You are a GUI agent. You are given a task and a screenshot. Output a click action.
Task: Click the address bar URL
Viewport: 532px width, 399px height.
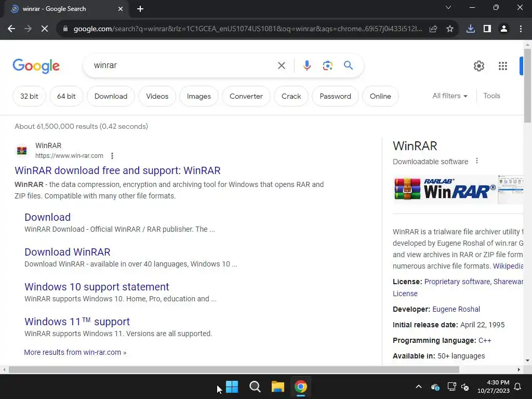pyautogui.click(x=248, y=29)
